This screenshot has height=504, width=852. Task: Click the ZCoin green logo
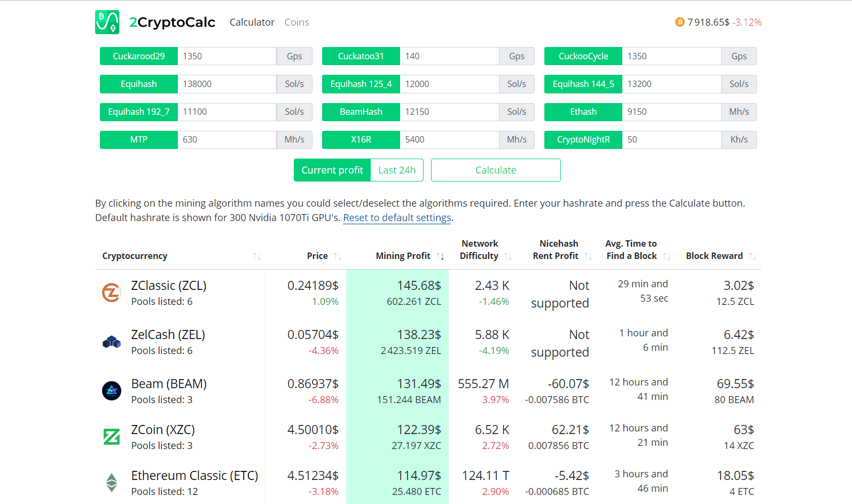(x=112, y=437)
